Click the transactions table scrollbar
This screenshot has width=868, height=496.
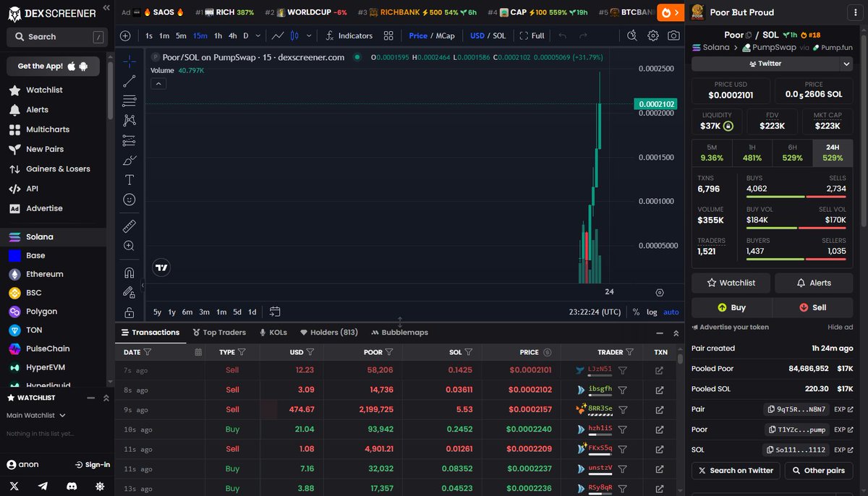(681, 357)
